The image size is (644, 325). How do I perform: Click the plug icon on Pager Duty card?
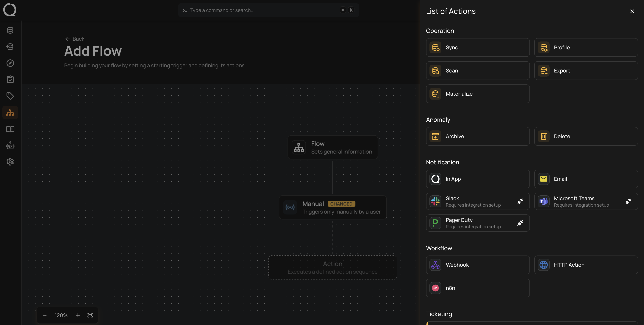coord(520,223)
